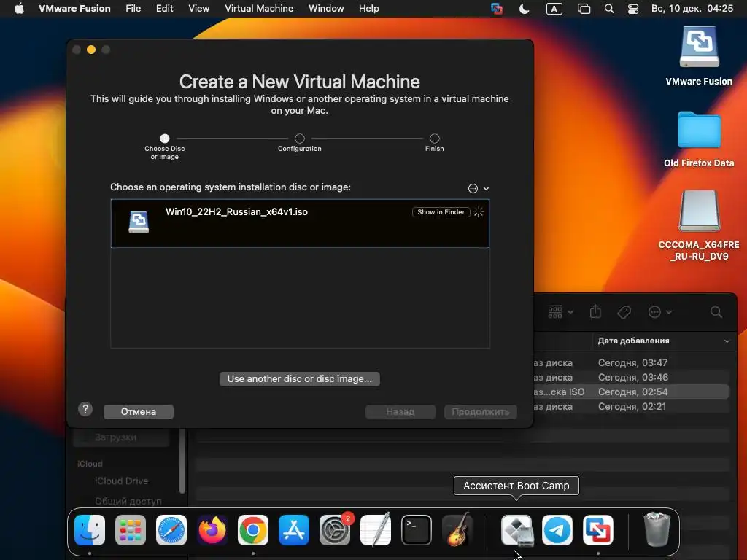This screenshot has width=747, height=560.
Task: Select the Win10_22H2_Russian_x64v1.iso entry
Action: [300, 223]
